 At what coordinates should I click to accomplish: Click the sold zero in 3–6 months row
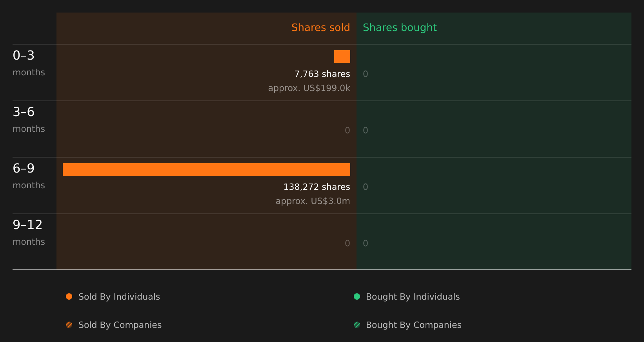pyautogui.click(x=347, y=130)
